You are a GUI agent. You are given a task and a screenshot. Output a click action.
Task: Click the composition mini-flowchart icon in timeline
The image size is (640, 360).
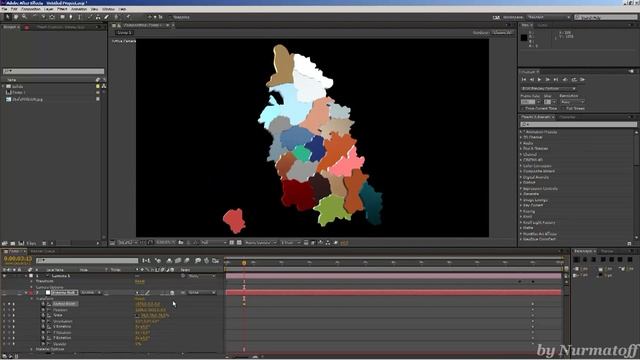point(146,260)
